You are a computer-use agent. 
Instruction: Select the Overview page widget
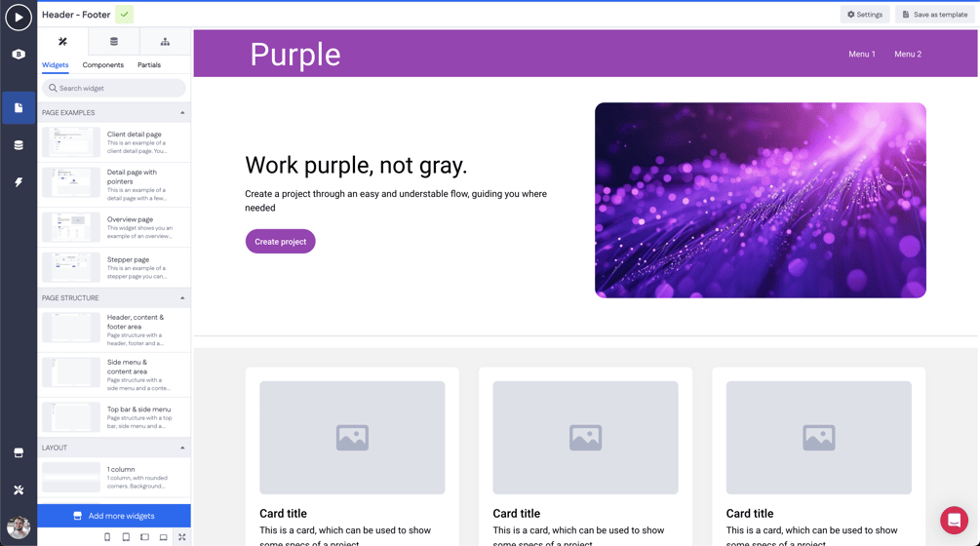click(114, 227)
